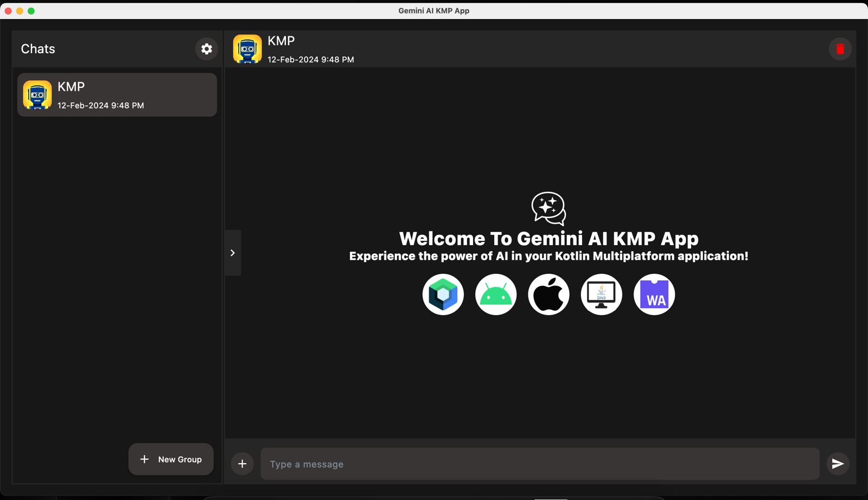The image size is (868, 500).
Task: Click the WebAssembly WA platform icon
Action: coord(654,294)
